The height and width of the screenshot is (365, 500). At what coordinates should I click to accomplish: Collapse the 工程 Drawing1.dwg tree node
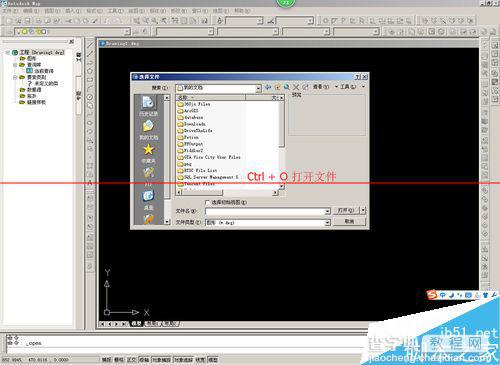7,52
